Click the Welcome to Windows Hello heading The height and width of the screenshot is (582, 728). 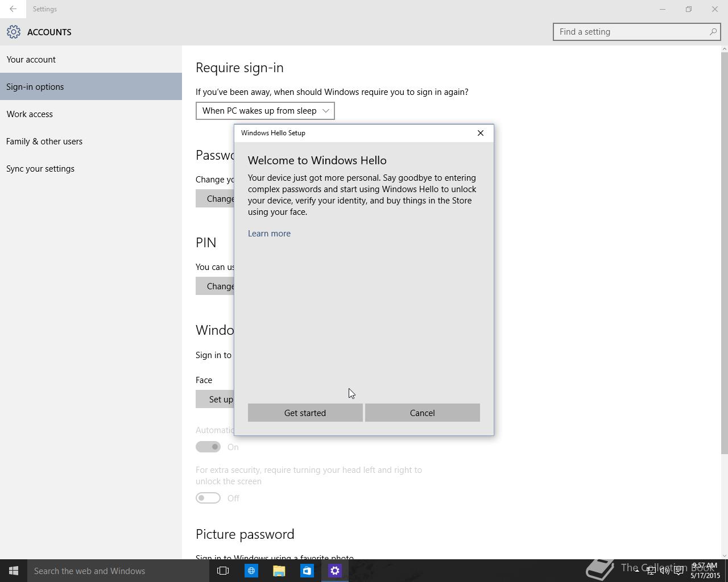pyautogui.click(x=317, y=160)
